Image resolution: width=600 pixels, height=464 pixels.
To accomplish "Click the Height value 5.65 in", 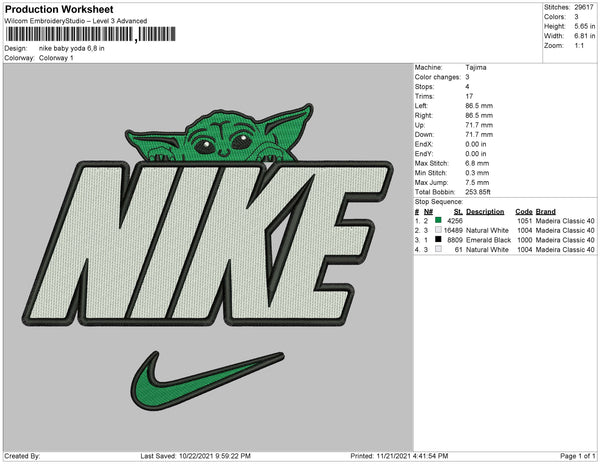I will pos(585,26).
